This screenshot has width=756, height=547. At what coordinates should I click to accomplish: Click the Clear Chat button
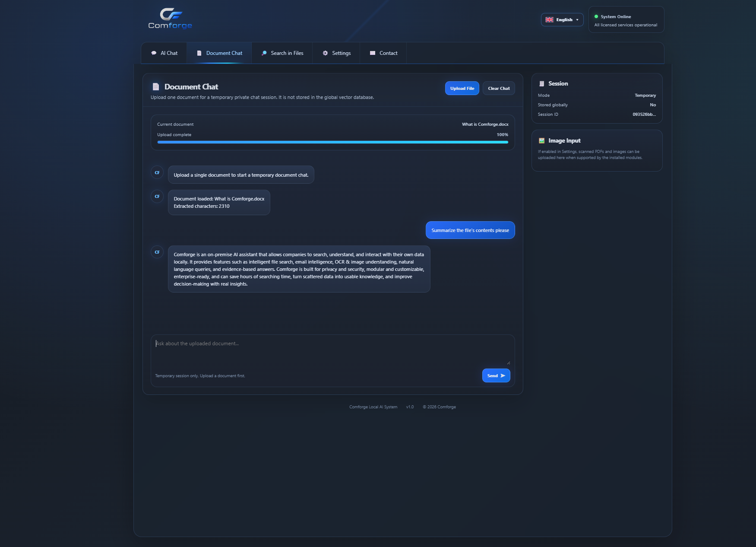tap(499, 88)
